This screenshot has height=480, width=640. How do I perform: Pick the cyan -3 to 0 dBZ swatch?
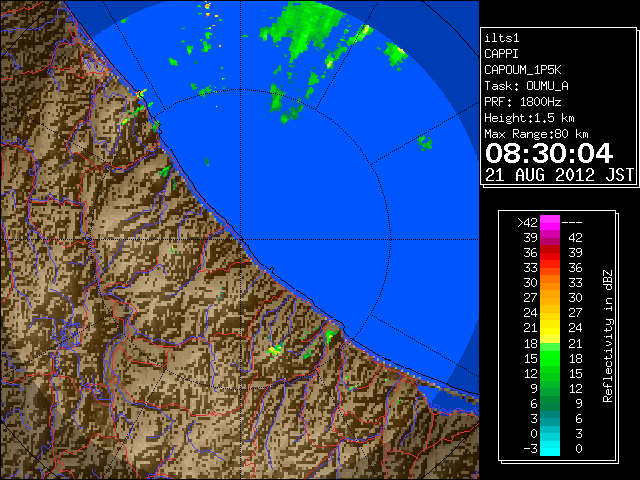(550, 449)
